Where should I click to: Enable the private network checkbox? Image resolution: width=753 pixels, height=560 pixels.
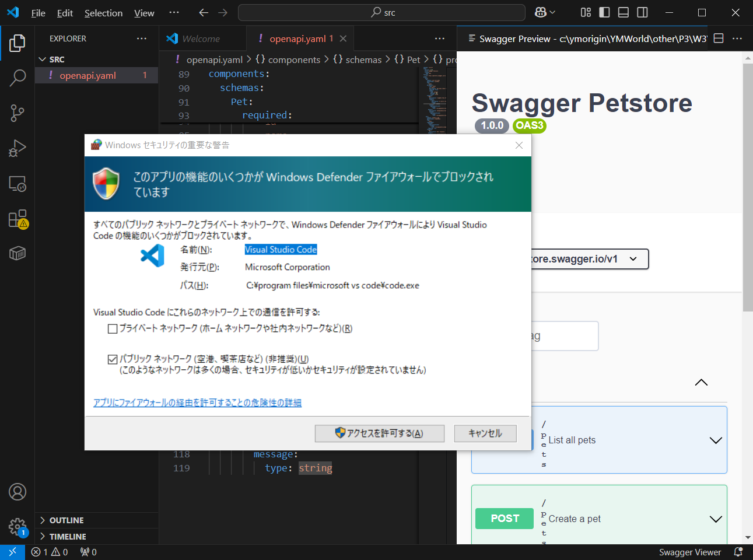point(113,329)
